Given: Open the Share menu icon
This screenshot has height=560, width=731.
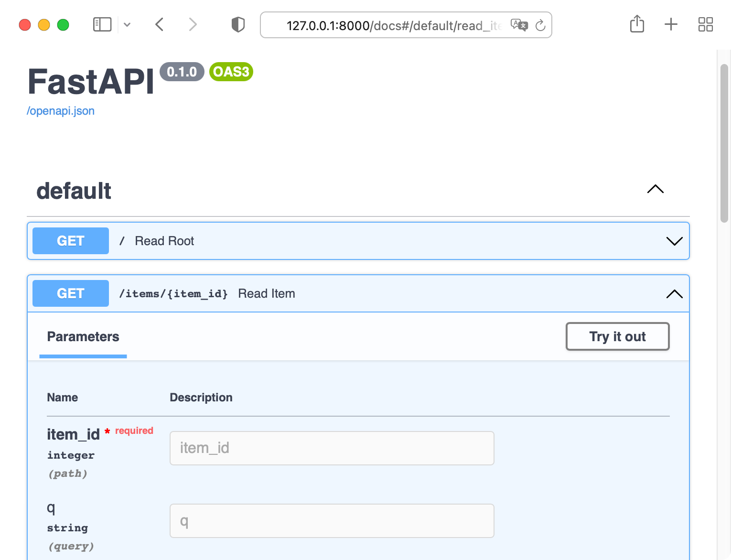Looking at the screenshot, I should click(x=637, y=24).
